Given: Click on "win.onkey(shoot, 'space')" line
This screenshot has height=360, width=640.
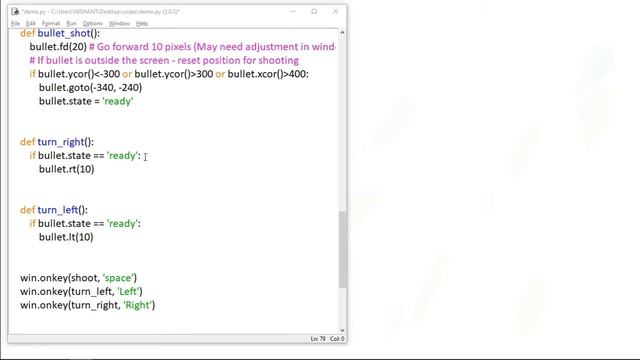Looking at the screenshot, I should coord(79,278).
